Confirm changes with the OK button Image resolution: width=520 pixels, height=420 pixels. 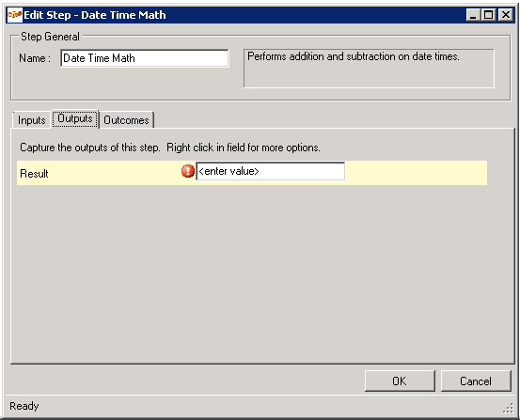[x=400, y=381]
